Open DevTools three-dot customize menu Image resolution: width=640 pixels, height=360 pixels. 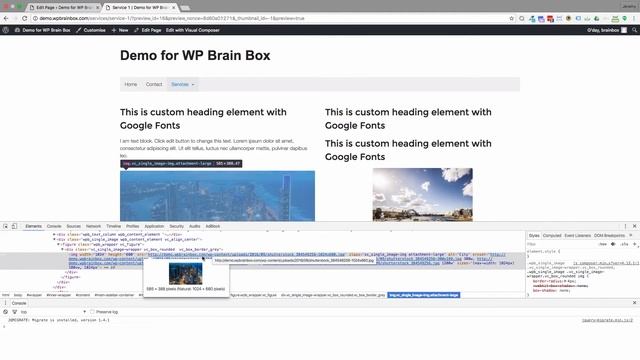625,226
